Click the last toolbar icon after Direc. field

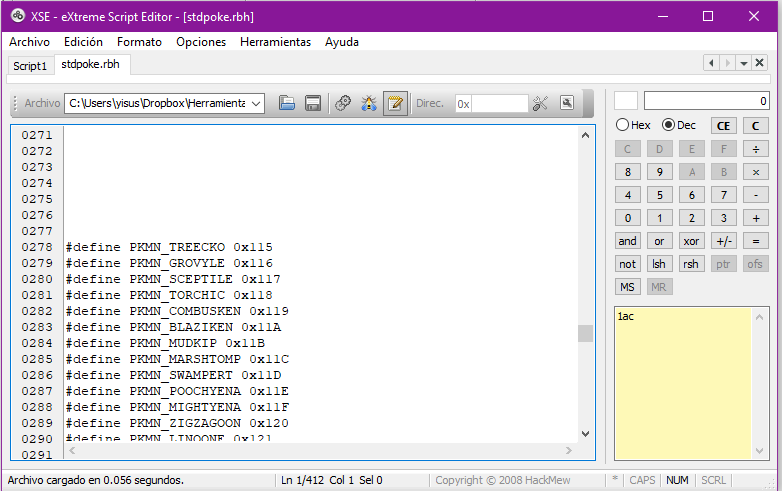point(567,103)
